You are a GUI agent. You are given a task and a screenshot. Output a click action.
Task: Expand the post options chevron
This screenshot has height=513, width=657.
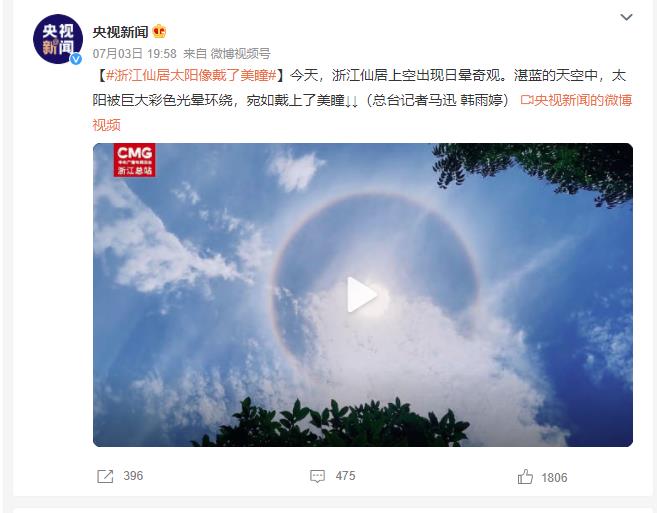(626, 17)
